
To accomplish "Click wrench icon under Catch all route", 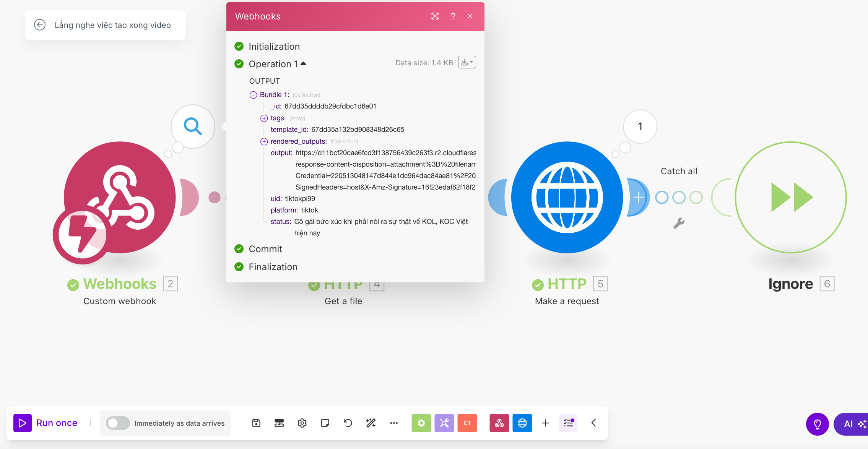I will [679, 223].
